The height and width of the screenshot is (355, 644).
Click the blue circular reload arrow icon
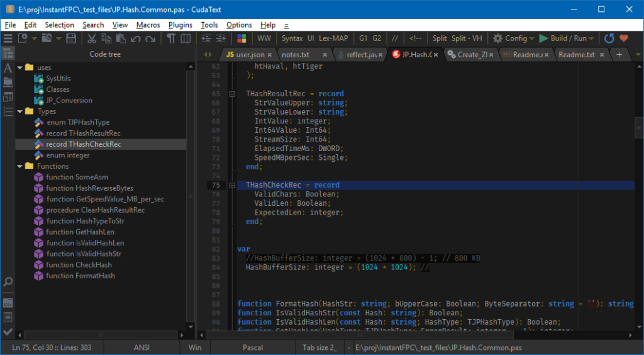609,38
